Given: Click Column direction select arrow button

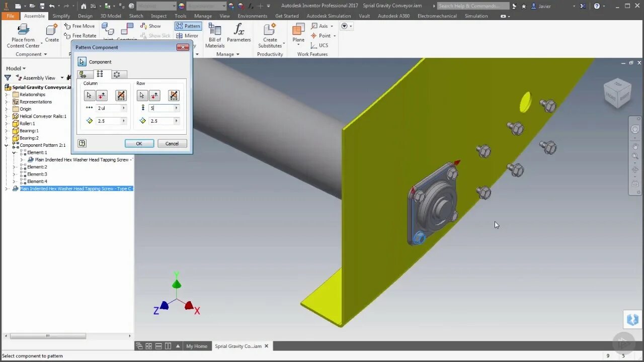Looking at the screenshot, I should 89,96.
